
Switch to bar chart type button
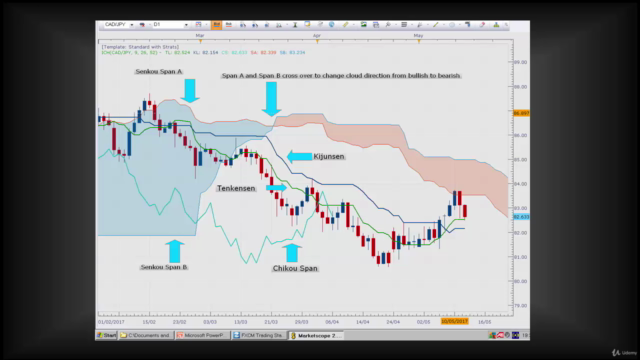point(229,25)
